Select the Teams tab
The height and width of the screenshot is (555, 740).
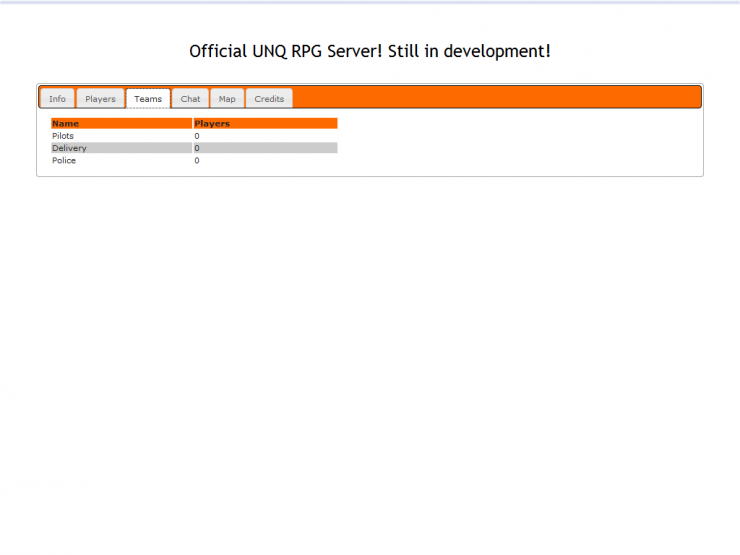click(148, 99)
